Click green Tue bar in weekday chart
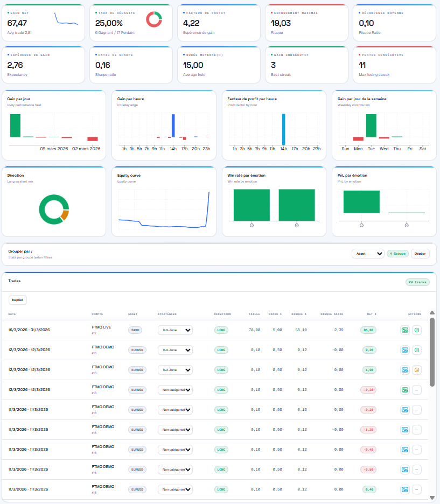Screen dimensions: 440x504 click(371, 125)
